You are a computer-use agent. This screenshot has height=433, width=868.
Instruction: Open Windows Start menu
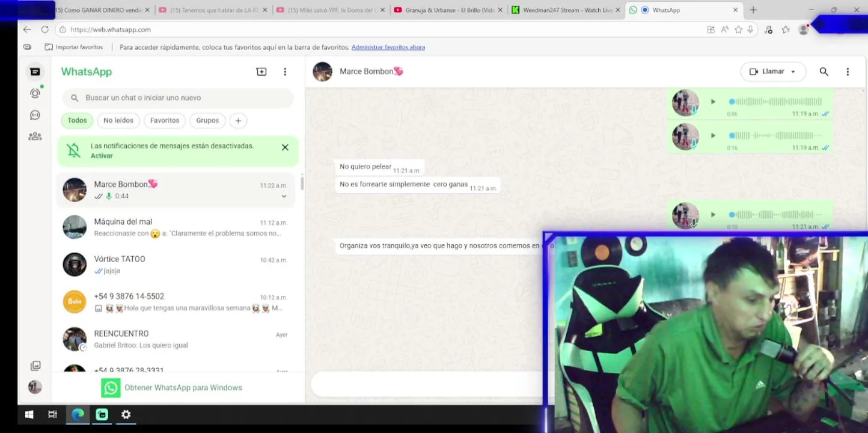point(29,414)
